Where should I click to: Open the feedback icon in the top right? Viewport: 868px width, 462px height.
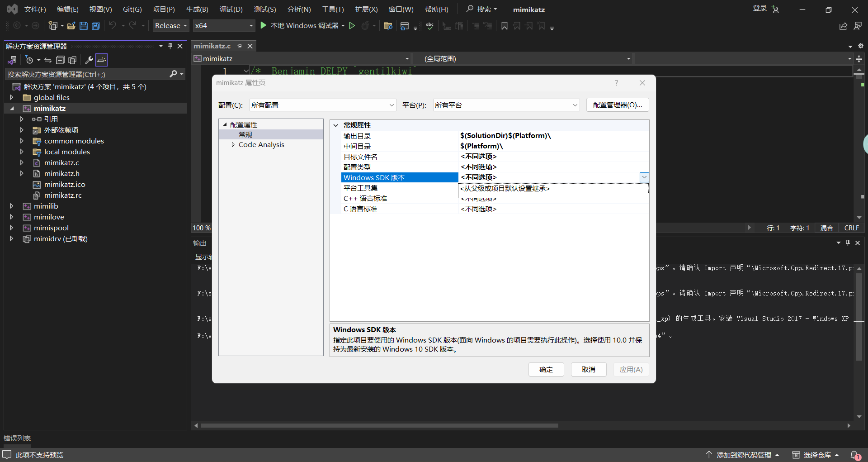point(858,26)
